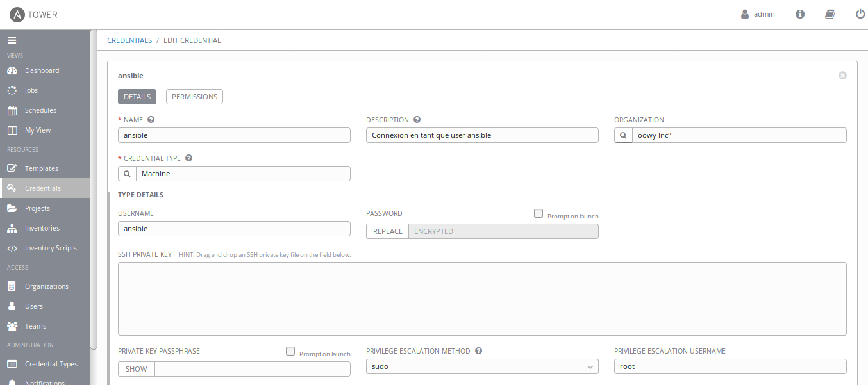Click into the SSH Private Key text area
This screenshot has height=385, width=868.
pyautogui.click(x=481, y=299)
